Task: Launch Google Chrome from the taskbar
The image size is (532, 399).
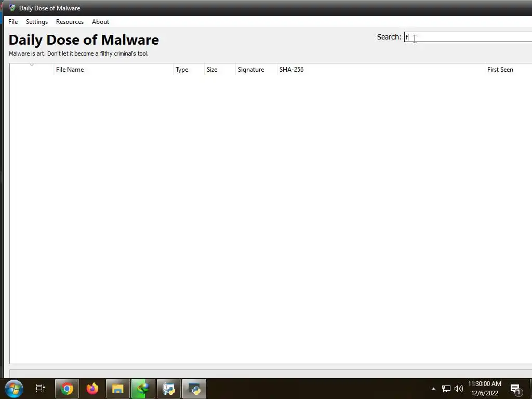Action: tap(67, 389)
